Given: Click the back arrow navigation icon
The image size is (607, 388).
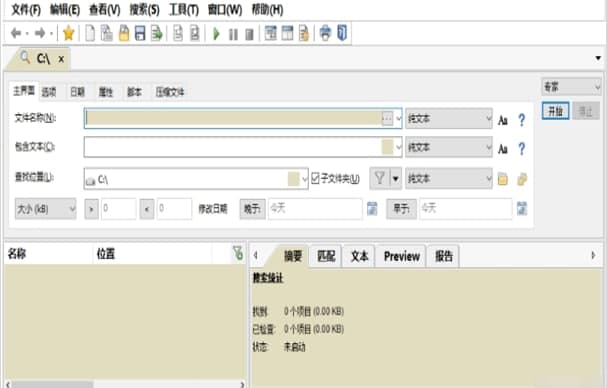Looking at the screenshot, I should click(x=16, y=33).
